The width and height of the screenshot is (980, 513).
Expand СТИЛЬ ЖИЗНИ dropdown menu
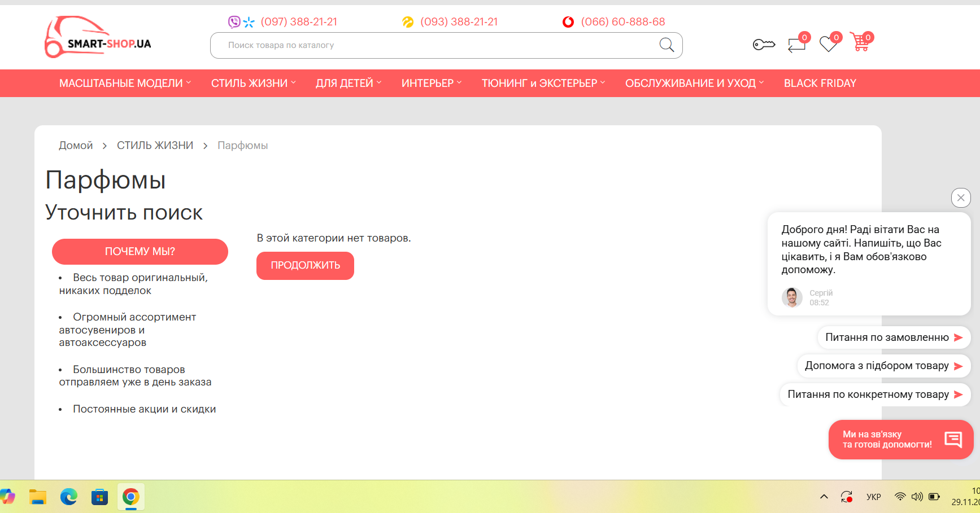(253, 84)
